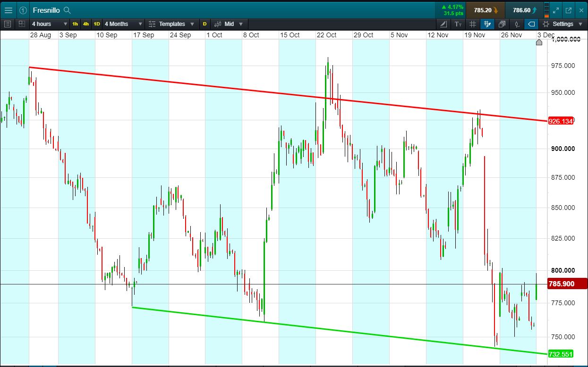The width and height of the screenshot is (588, 367).
Task: Click the market sentiment bar indicator
Action: (x=547, y=10)
